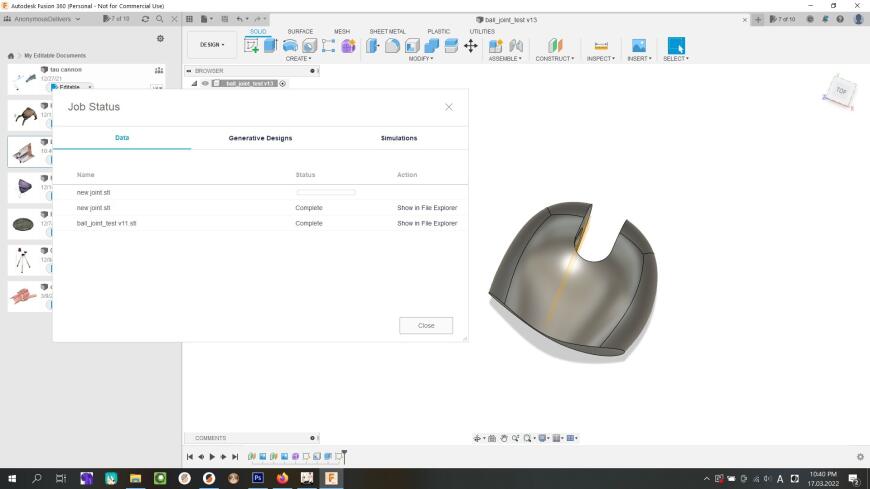Activate the radio button beside ball_joint_test v13
Viewport: 870px width, 489px height.
(282, 83)
